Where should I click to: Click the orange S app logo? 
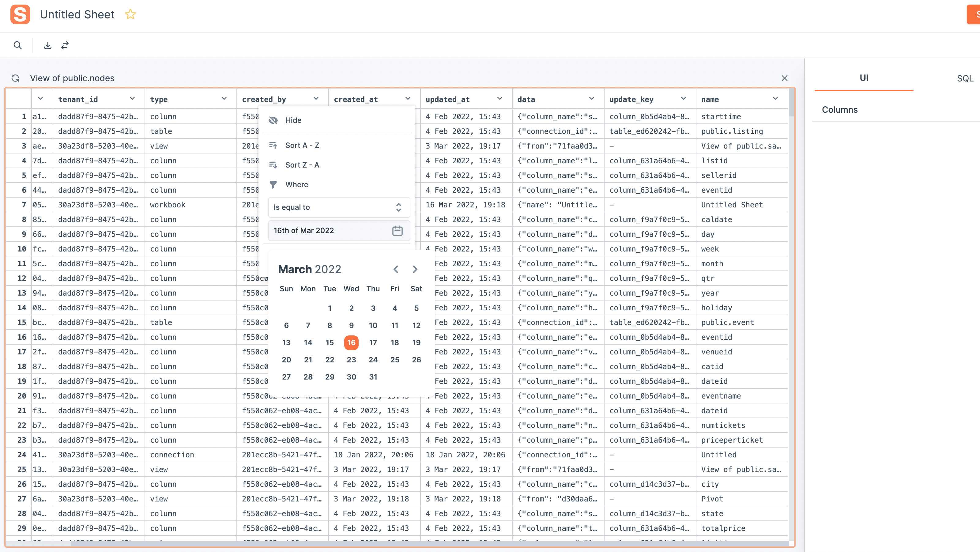[20, 14]
